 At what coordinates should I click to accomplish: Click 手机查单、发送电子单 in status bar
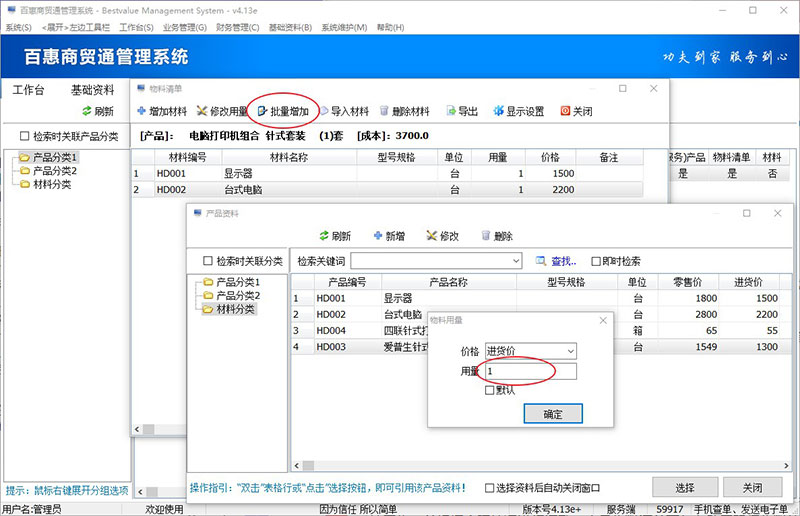[x=741, y=509]
